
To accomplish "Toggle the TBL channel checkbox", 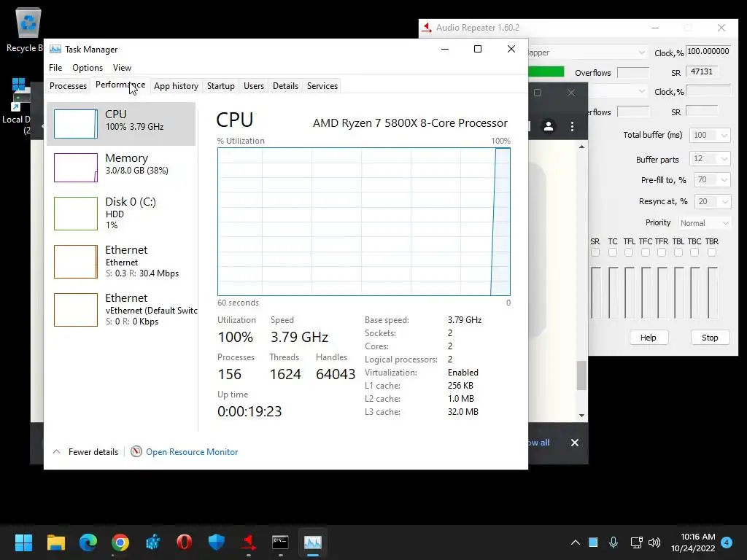I will click(678, 252).
